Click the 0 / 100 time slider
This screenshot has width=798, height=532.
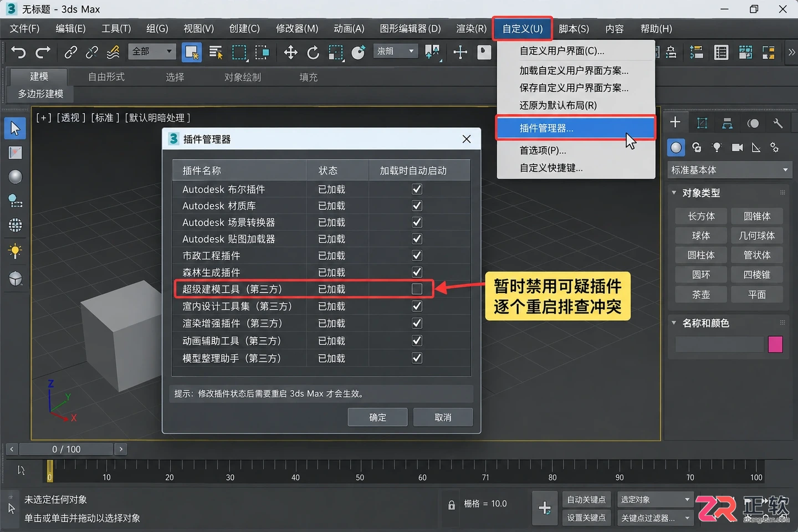(x=66, y=449)
